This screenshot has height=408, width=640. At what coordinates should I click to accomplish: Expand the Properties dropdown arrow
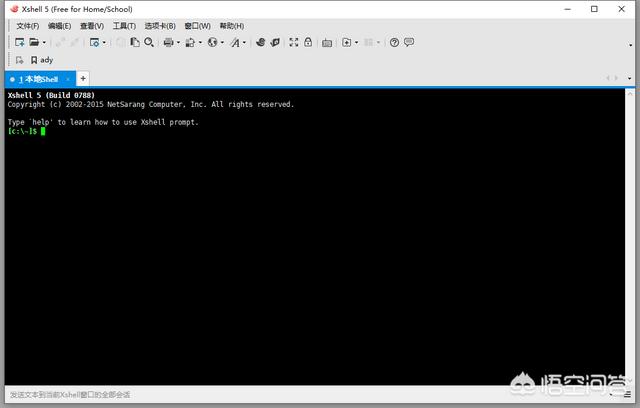tap(104, 42)
